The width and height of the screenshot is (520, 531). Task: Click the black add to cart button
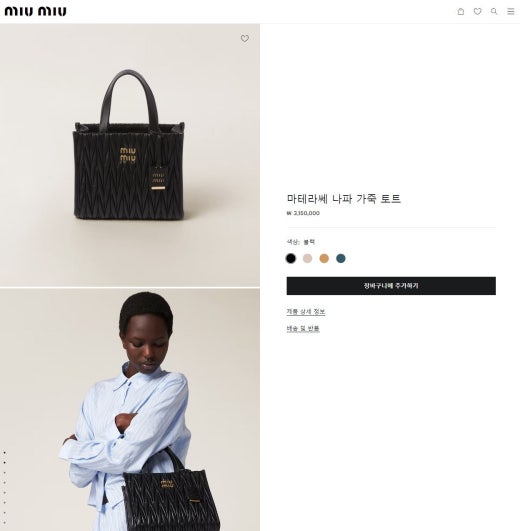tap(391, 286)
